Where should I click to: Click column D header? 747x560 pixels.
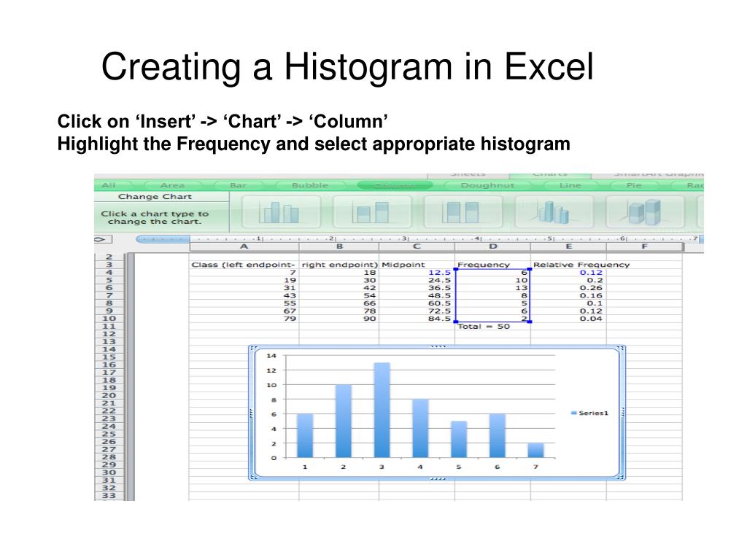(493, 247)
